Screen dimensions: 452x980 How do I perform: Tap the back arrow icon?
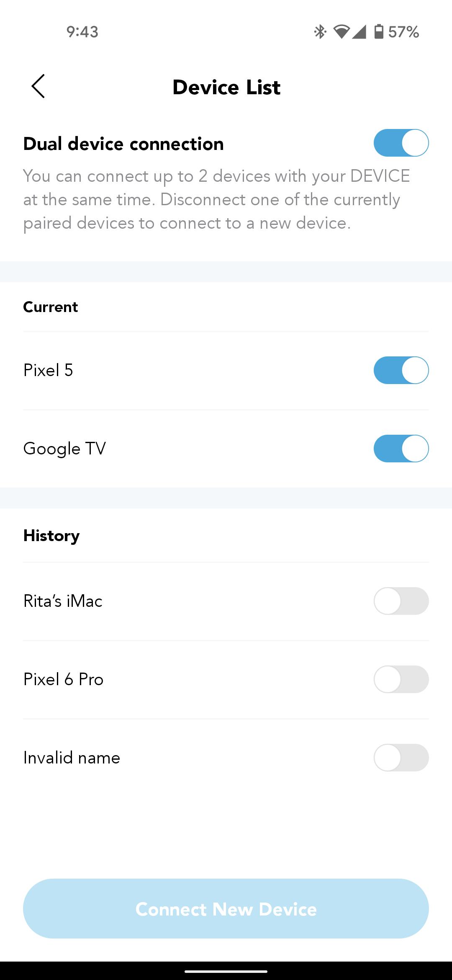(x=38, y=86)
